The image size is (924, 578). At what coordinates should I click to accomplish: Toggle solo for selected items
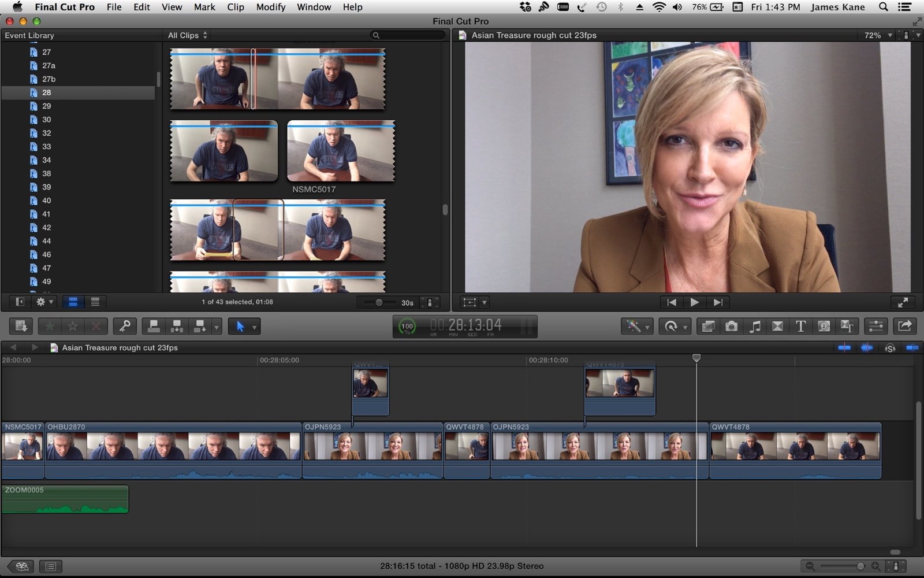[890, 347]
